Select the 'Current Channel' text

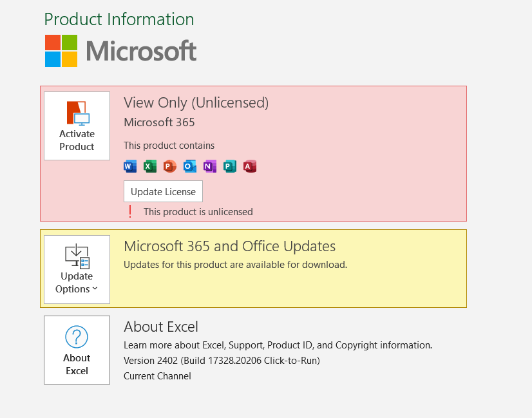(157, 376)
